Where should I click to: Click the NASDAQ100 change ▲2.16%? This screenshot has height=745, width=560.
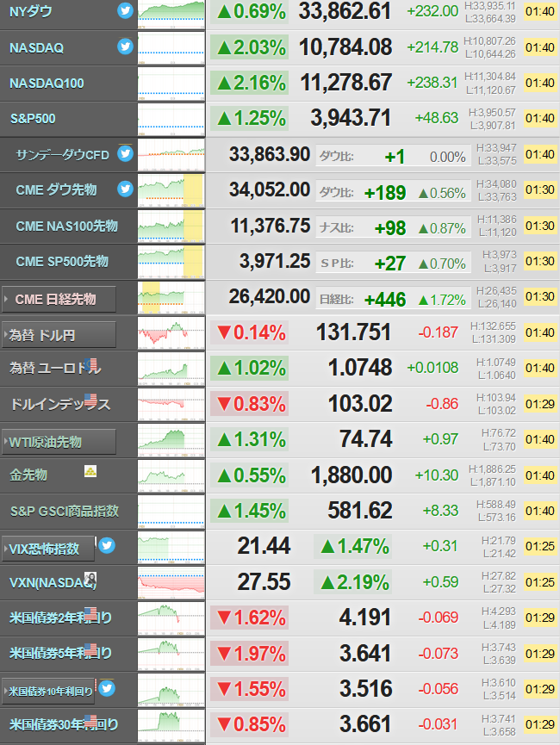tap(250, 83)
